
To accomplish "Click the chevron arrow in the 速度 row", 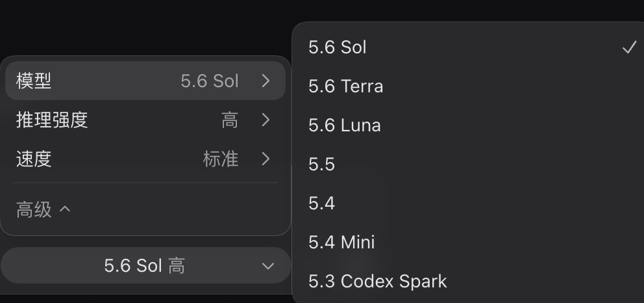I will (x=266, y=159).
